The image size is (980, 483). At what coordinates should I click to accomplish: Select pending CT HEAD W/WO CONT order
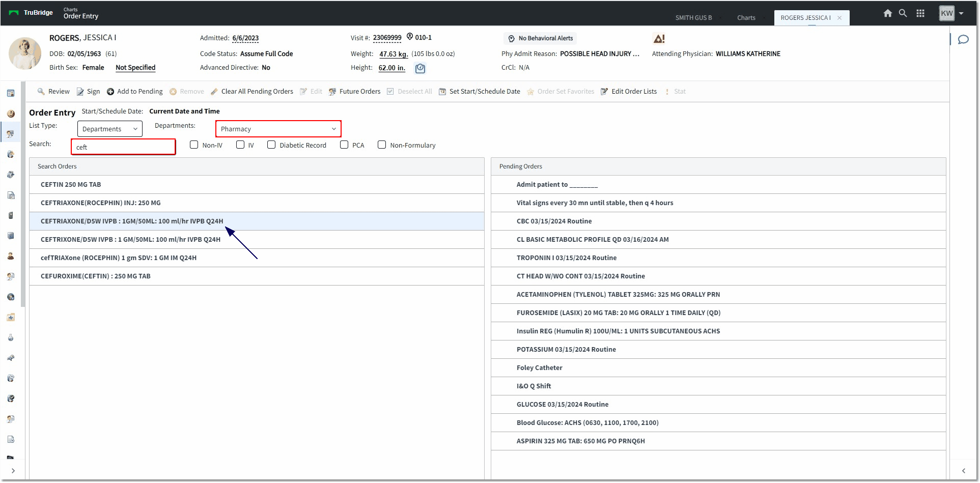click(718, 276)
